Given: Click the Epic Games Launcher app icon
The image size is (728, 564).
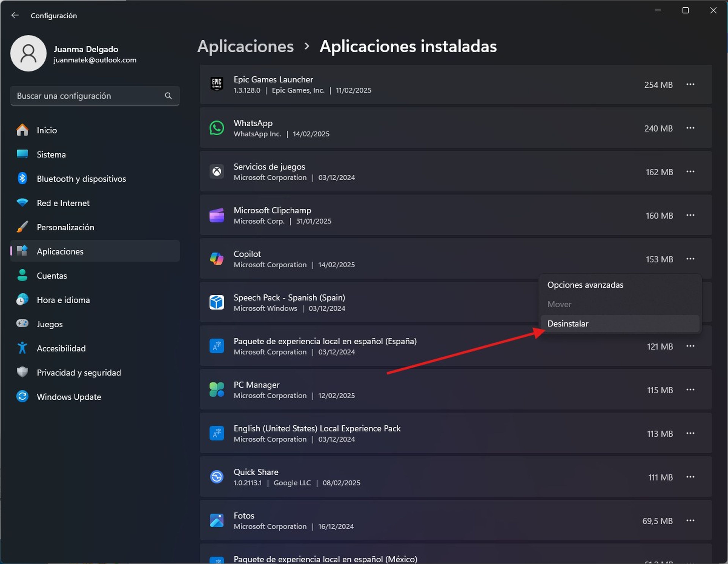Looking at the screenshot, I should (x=217, y=84).
